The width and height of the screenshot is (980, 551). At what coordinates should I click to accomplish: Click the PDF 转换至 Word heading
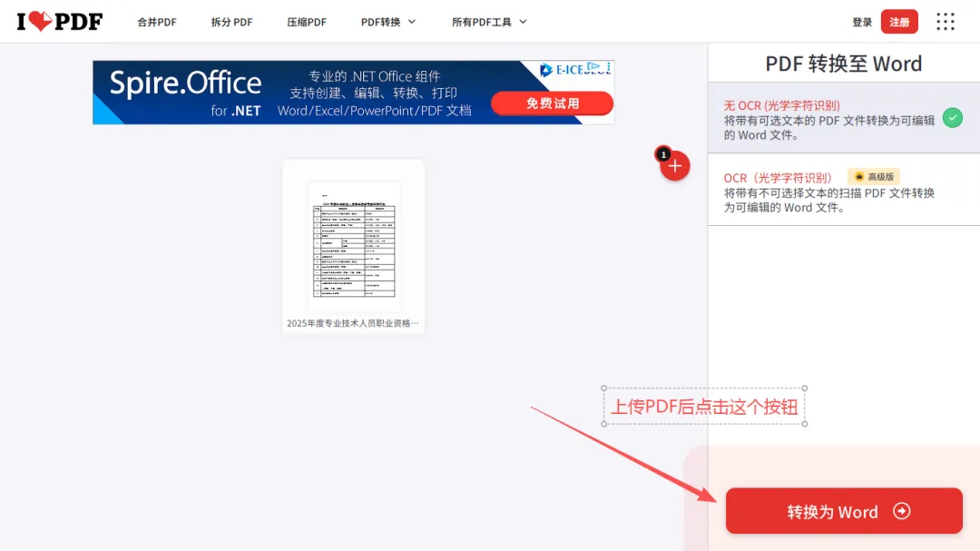(x=844, y=64)
